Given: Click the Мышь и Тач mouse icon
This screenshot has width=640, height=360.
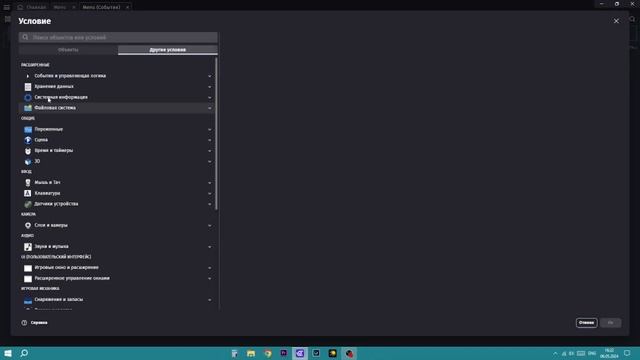Looking at the screenshot, I should [x=28, y=182].
